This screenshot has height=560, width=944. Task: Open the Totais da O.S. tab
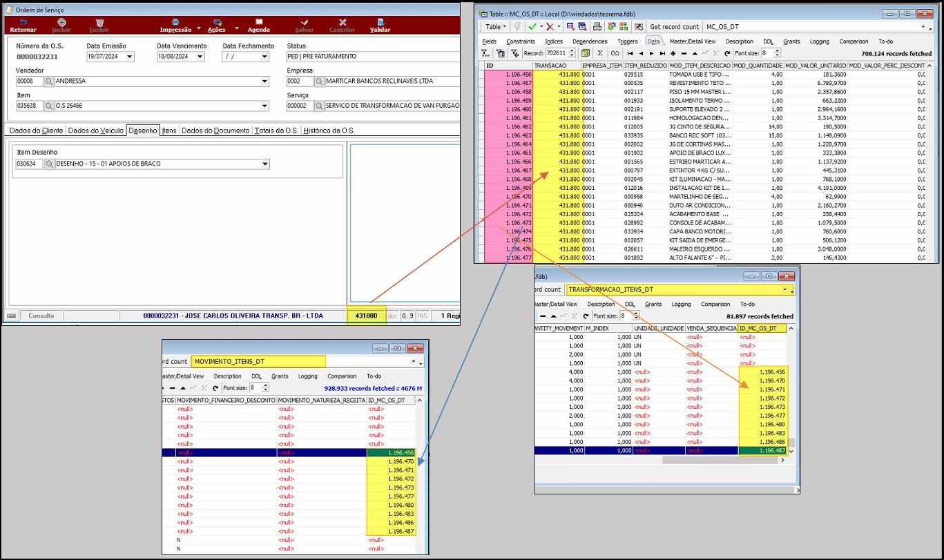pyautogui.click(x=276, y=131)
